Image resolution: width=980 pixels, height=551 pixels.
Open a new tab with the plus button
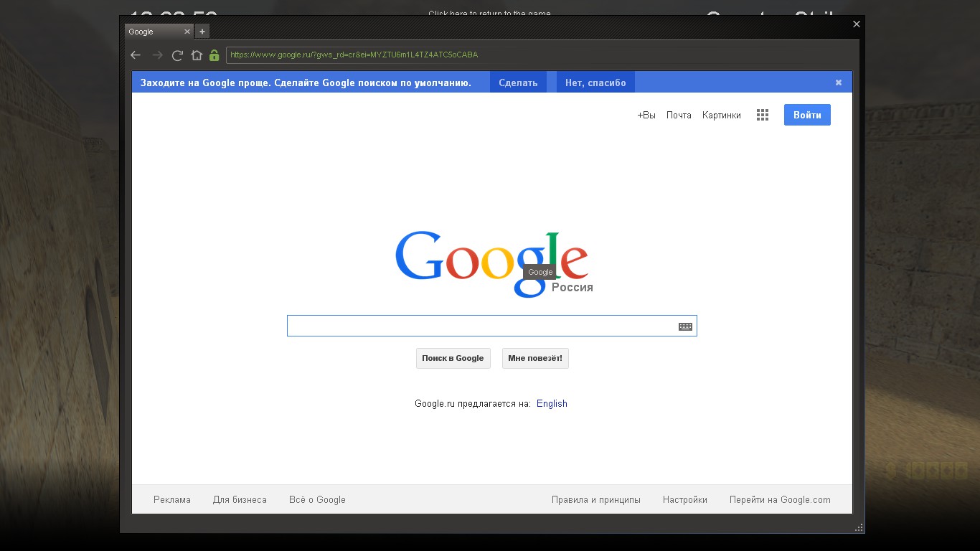click(202, 32)
